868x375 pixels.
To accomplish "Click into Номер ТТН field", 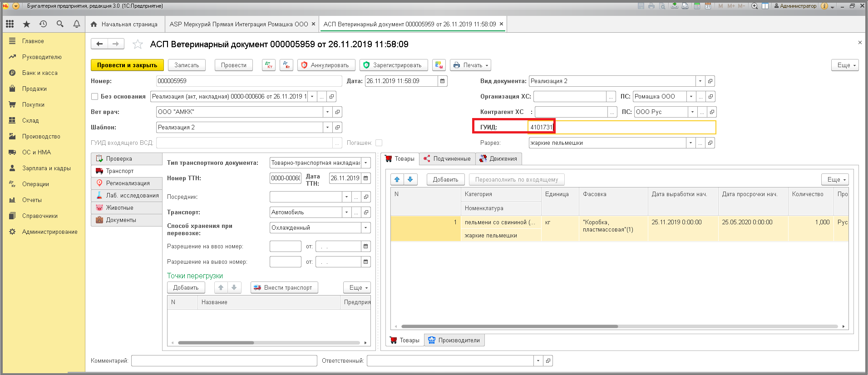I will point(286,178).
